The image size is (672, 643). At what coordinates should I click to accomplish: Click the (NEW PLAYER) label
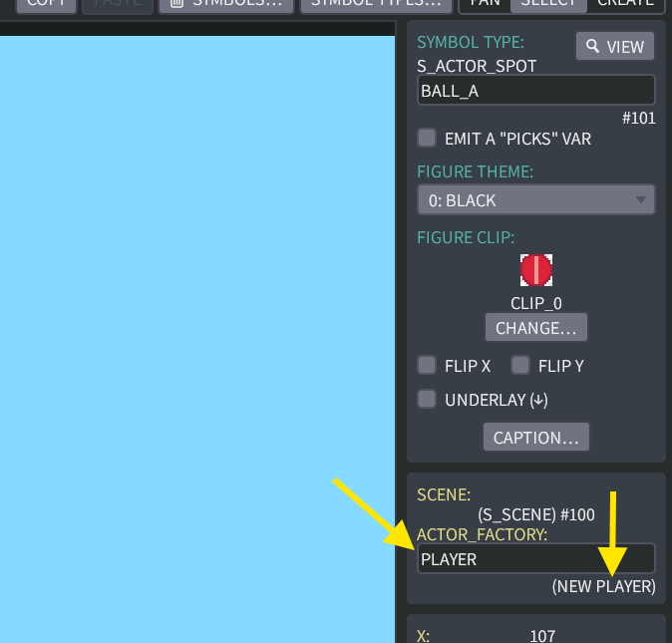pos(603,586)
